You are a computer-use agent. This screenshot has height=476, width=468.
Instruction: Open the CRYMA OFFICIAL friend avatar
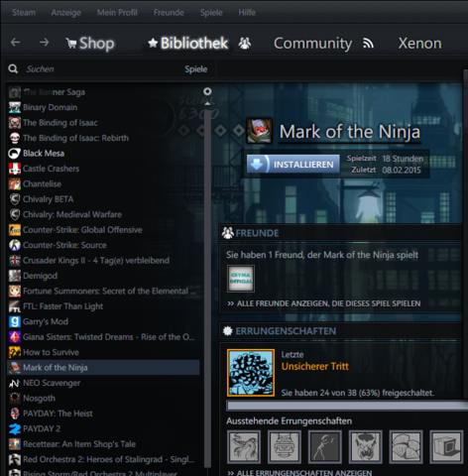(241, 279)
